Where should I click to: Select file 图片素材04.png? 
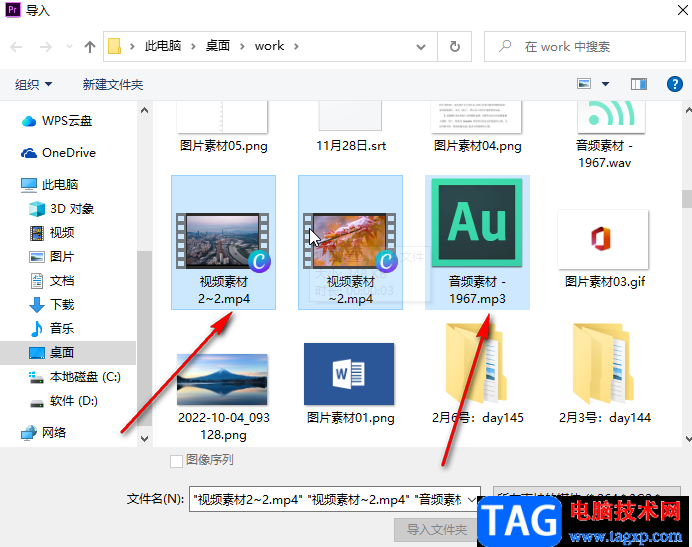(x=477, y=128)
